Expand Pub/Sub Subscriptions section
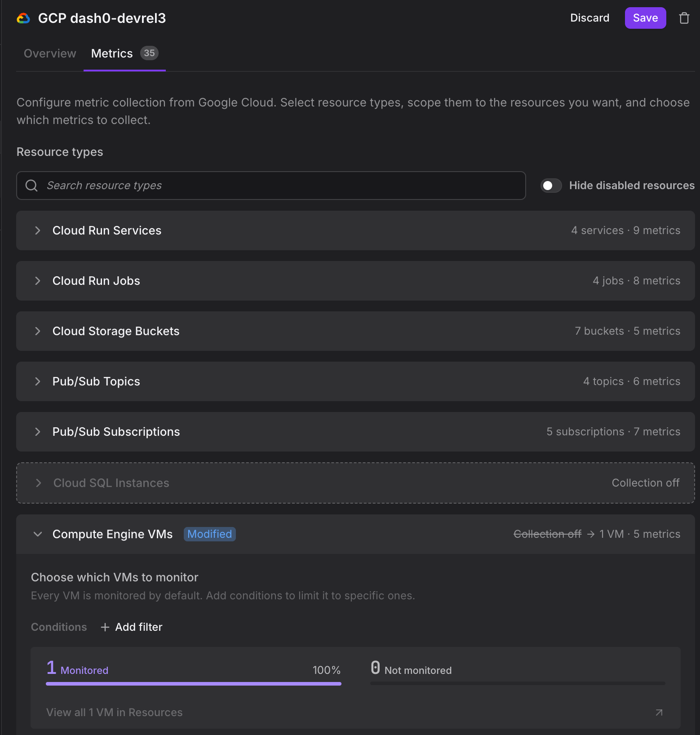Image resolution: width=700 pixels, height=735 pixels. click(x=355, y=432)
